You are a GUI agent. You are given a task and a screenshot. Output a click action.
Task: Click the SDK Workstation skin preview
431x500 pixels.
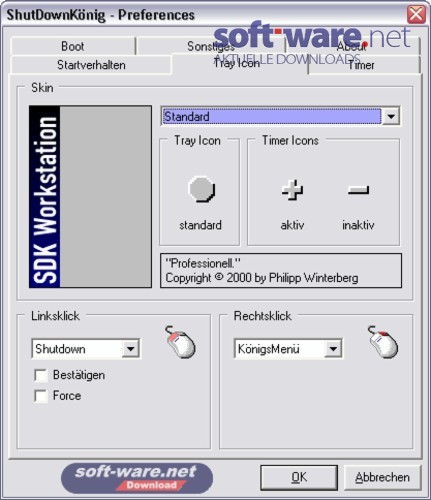coord(90,197)
